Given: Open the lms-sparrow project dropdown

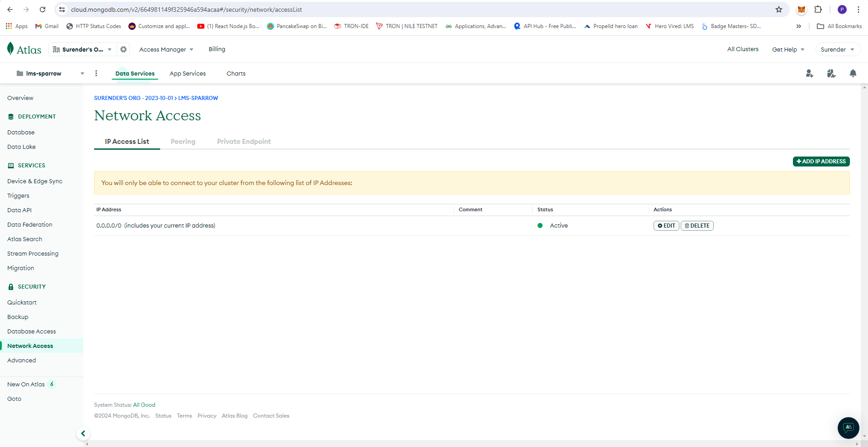Looking at the screenshot, I should [x=50, y=73].
